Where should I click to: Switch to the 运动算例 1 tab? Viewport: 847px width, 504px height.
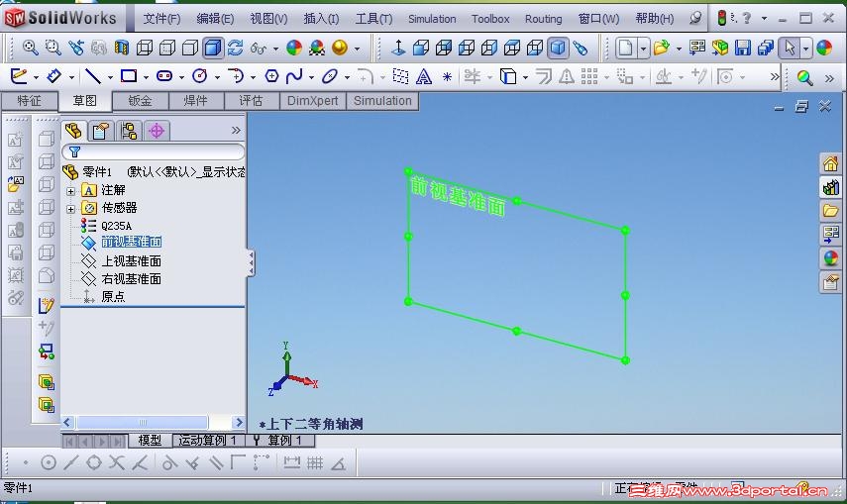(x=208, y=441)
